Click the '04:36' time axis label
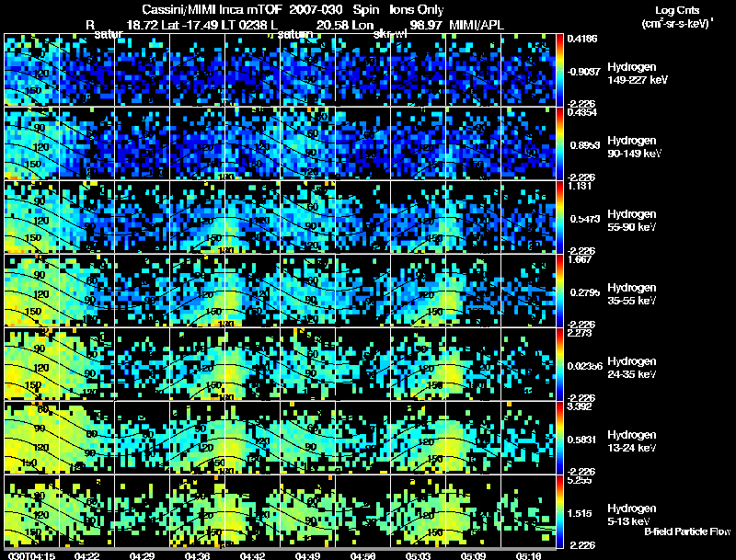The height and width of the screenshot is (560, 736). tap(197, 555)
